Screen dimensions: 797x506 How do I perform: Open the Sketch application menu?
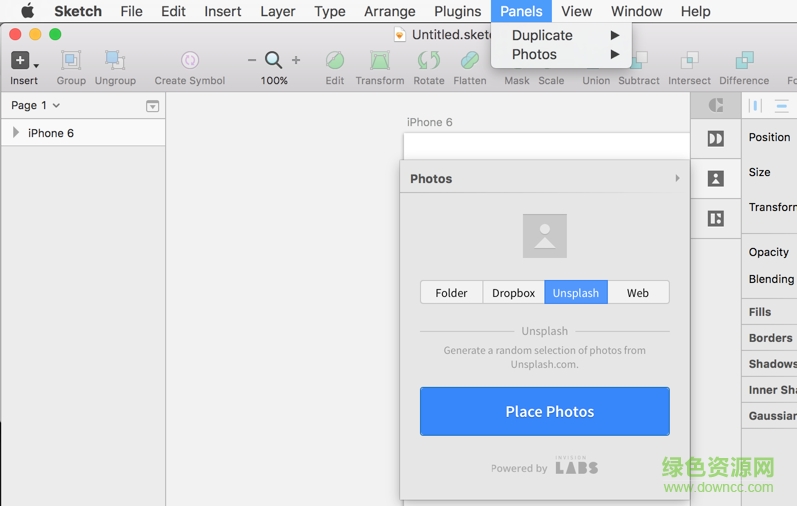coord(78,11)
